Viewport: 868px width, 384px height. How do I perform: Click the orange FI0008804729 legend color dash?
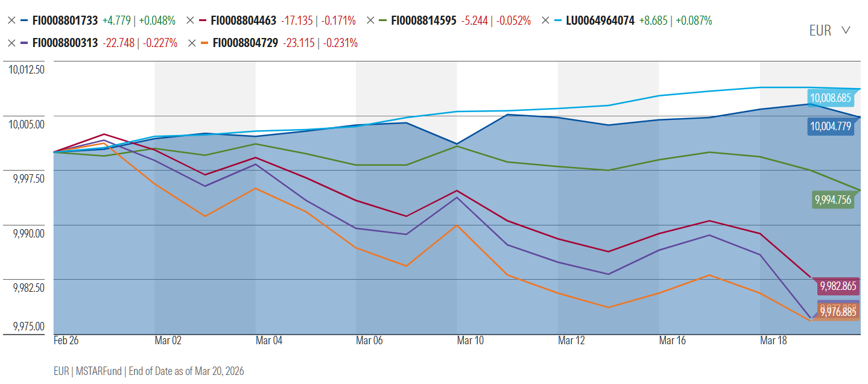click(x=204, y=43)
